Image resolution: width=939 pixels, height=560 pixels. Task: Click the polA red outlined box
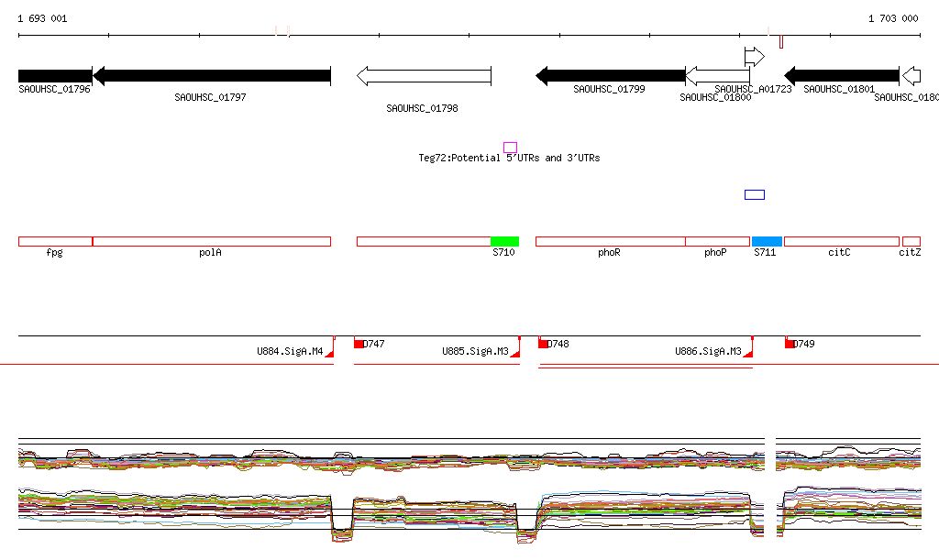pos(212,242)
